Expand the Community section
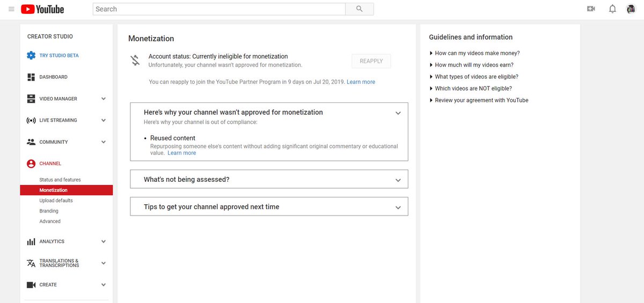This screenshot has height=303, width=644. [x=104, y=142]
